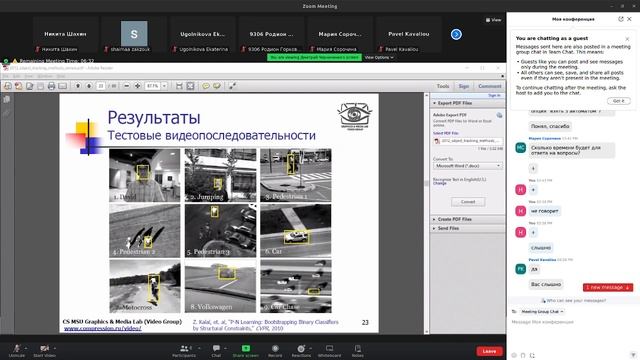The image size is (640, 360).
Task: Open View Options dropdown of shared screen
Action: click(379, 58)
